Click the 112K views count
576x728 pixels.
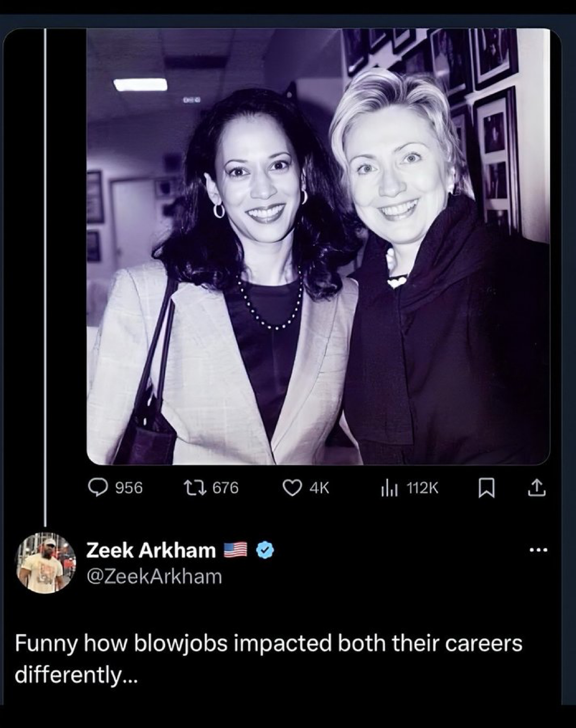click(x=422, y=489)
